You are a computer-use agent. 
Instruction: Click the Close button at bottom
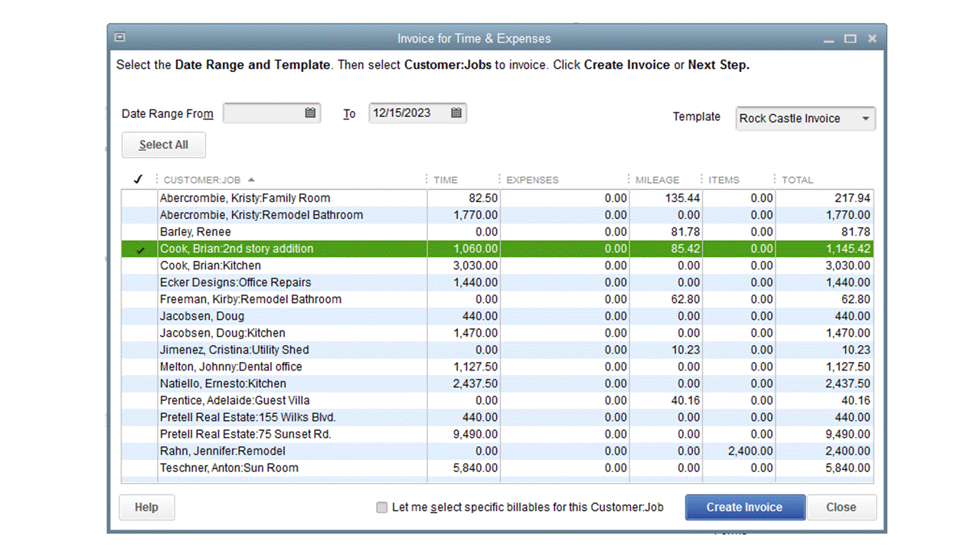point(841,507)
